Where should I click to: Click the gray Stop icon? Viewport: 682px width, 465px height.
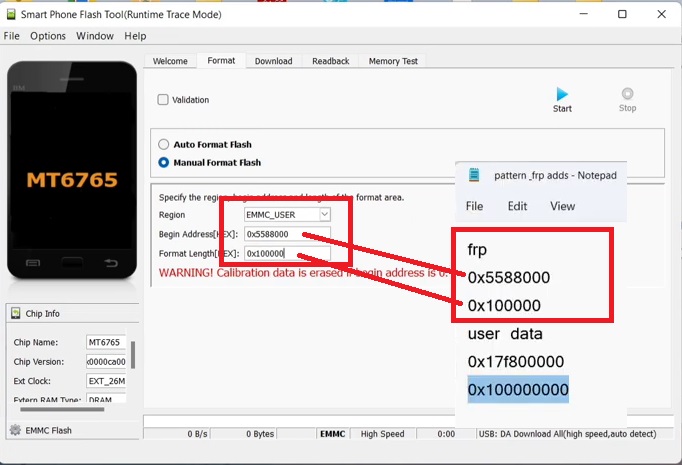(x=627, y=94)
